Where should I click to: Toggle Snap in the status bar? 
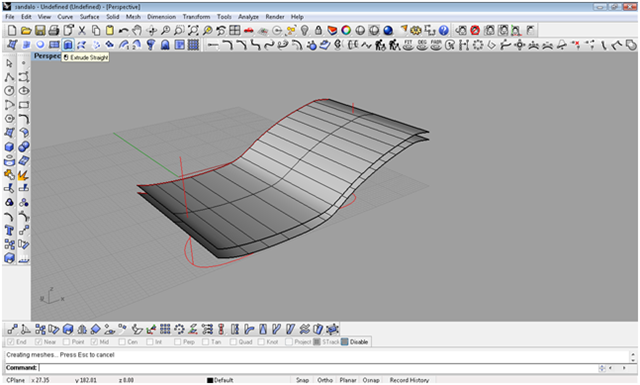coord(302,380)
